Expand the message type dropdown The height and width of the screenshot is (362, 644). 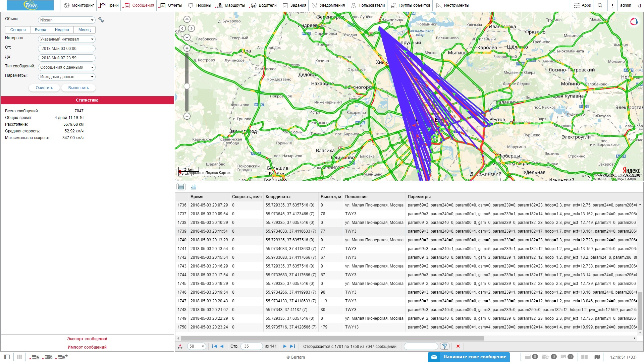pos(67,67)
